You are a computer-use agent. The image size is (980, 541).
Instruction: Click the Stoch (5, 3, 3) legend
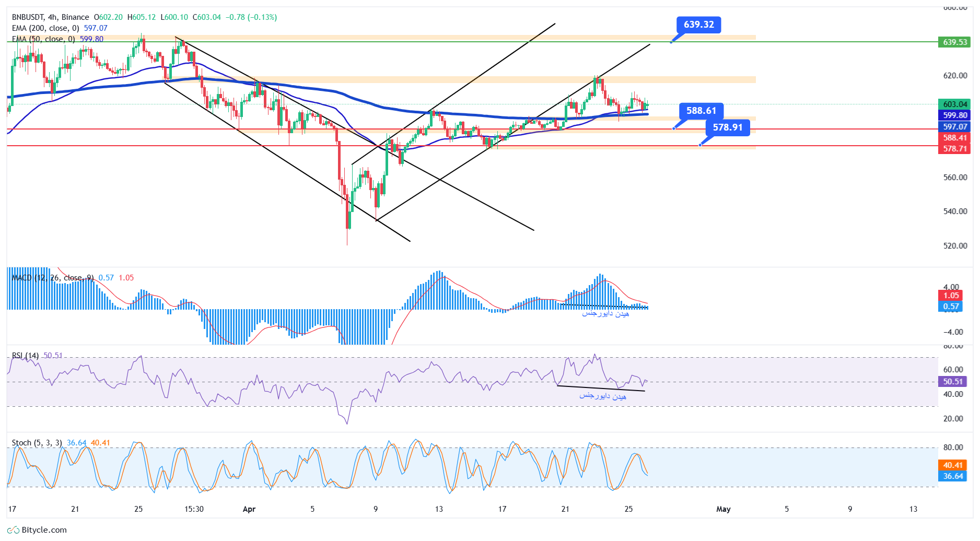(37, 443)
